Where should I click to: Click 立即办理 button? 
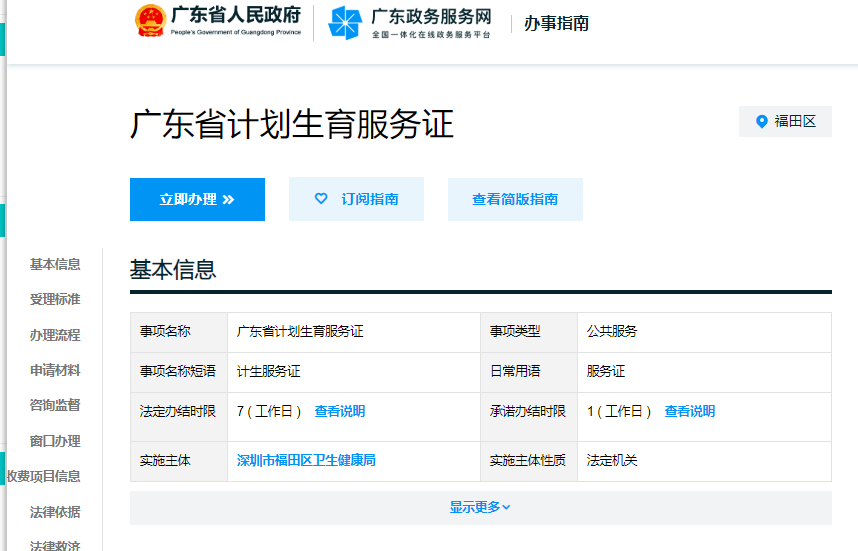click(x=198, y=199)
